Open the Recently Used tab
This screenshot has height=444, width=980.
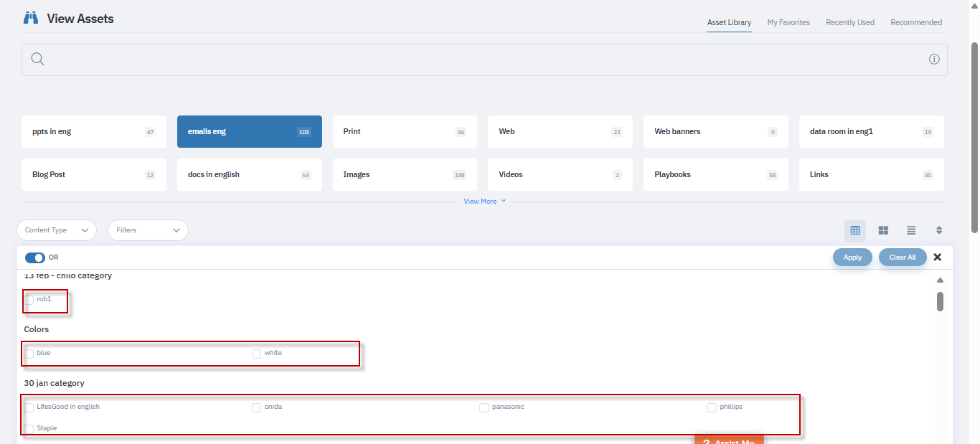850,23
